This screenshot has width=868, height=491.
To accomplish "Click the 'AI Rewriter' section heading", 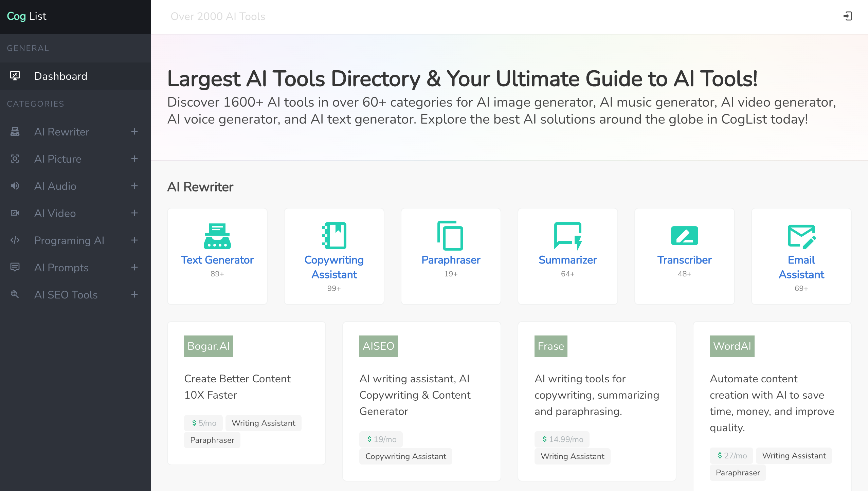I will [x=200, y=187].
